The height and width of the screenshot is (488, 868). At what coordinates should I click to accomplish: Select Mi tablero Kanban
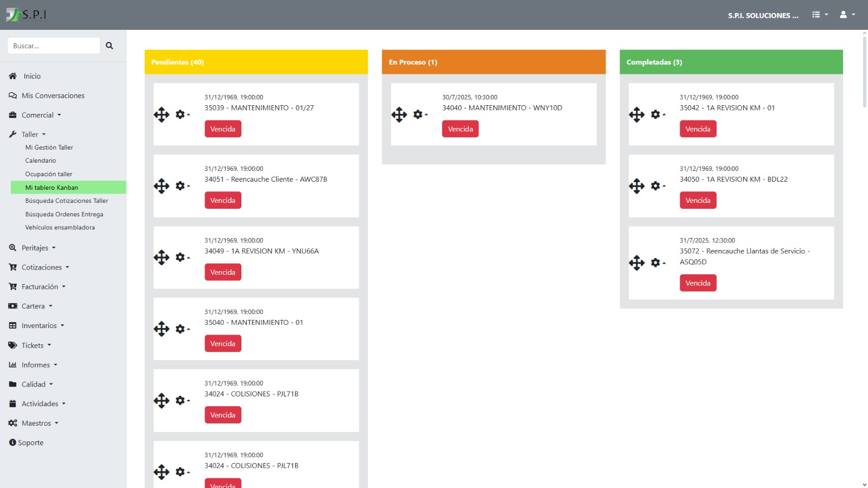(68, 188)
